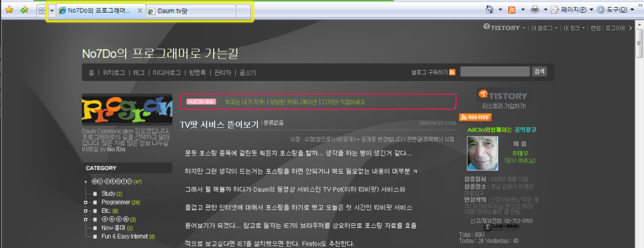Click the blog title 'No7Do의 프로그래머로 가는길'
Screen dimensions: 644x248
click(160, 53)
